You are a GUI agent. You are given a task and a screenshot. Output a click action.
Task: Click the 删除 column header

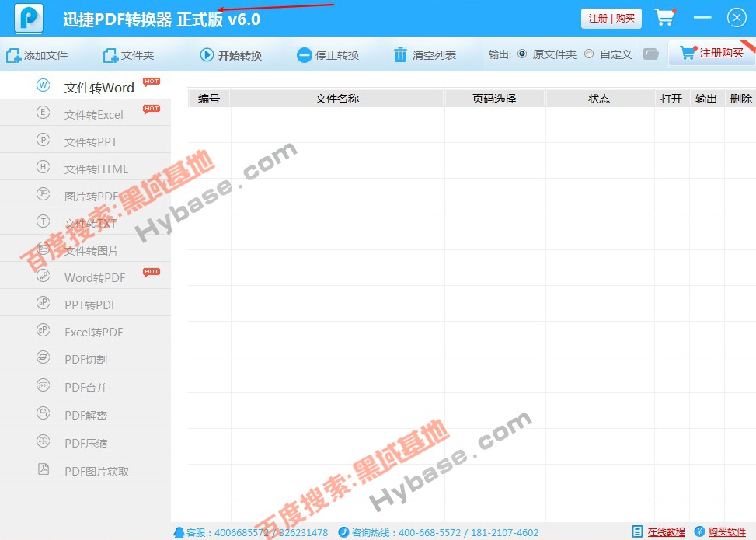click(x=740, y=99)
